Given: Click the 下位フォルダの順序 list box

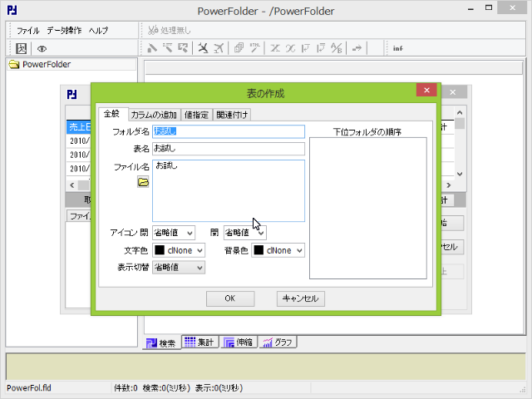Looking at the screenshot, I should pos(368,208).
